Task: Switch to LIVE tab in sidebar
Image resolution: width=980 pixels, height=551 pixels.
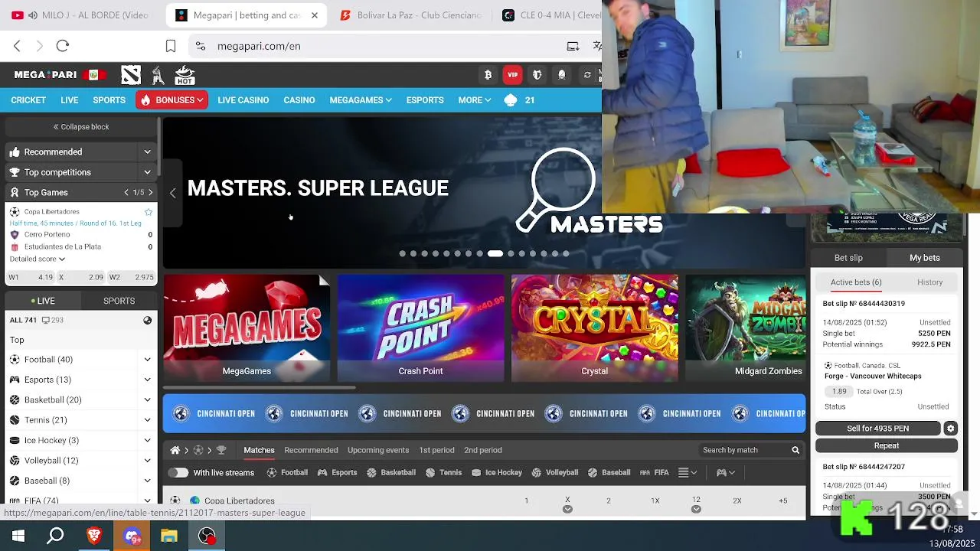Action: click(43, 301)
